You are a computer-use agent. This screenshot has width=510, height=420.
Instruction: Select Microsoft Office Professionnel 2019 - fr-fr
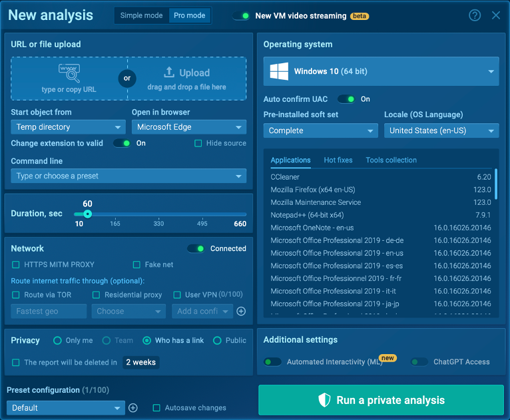coord(381,278)
